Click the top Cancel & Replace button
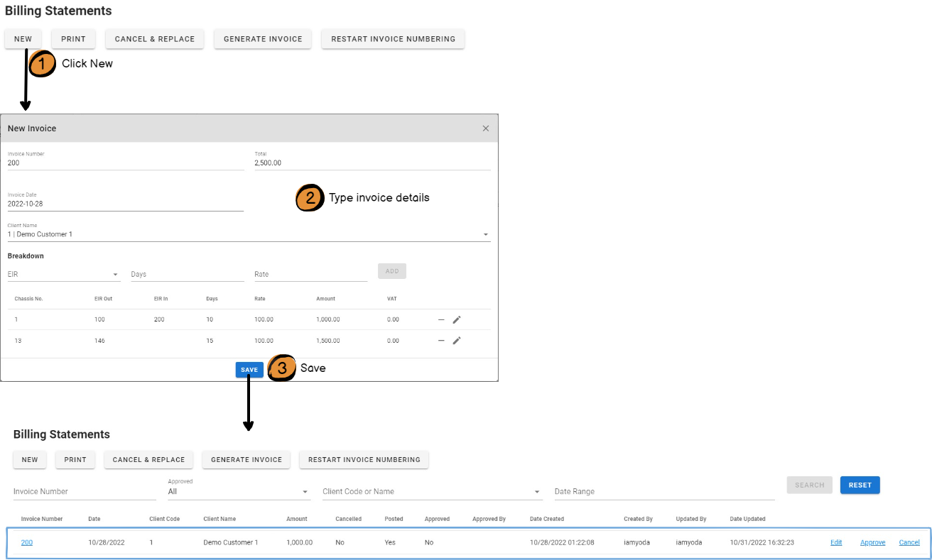This screenshot has width=932, height=560. pyautogui.click(x=155, y=39)
